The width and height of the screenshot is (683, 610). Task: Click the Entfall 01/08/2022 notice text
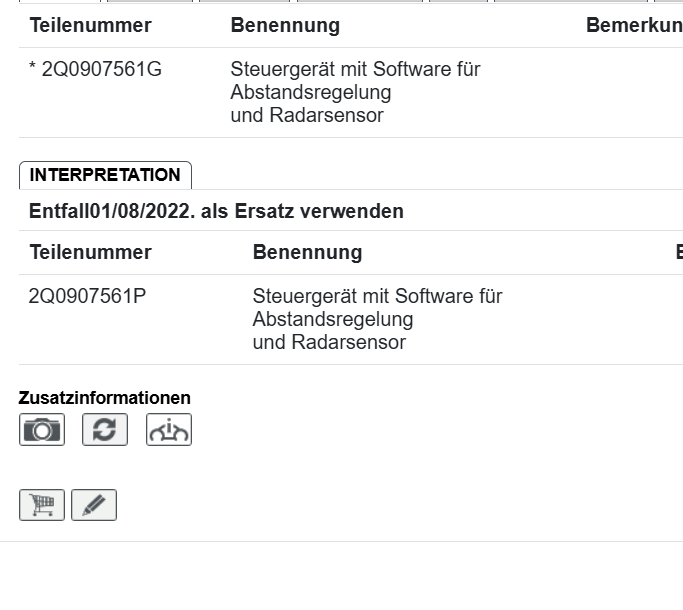pyautogui.click(x=216, y=211)
